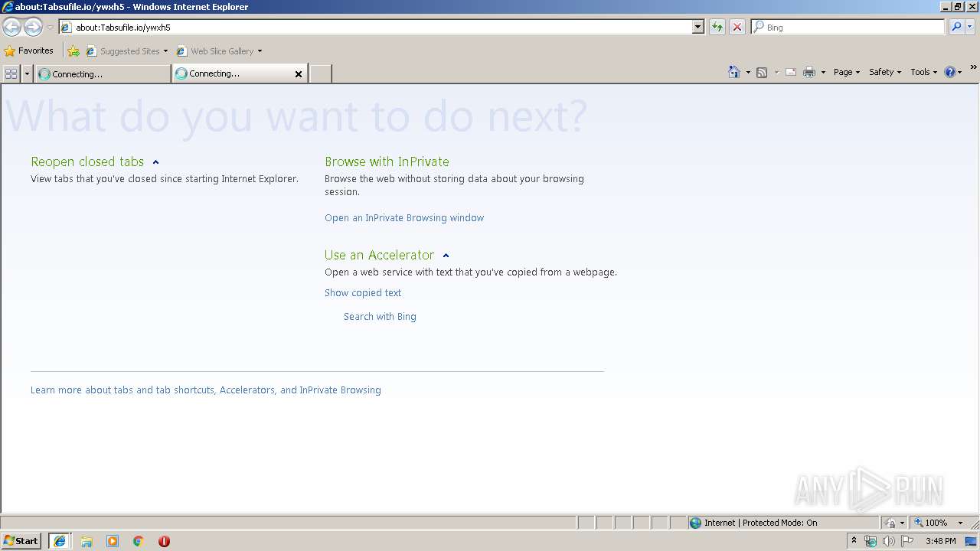
Task: Add to Favorites bar star icon
Action: pos(73,51)
